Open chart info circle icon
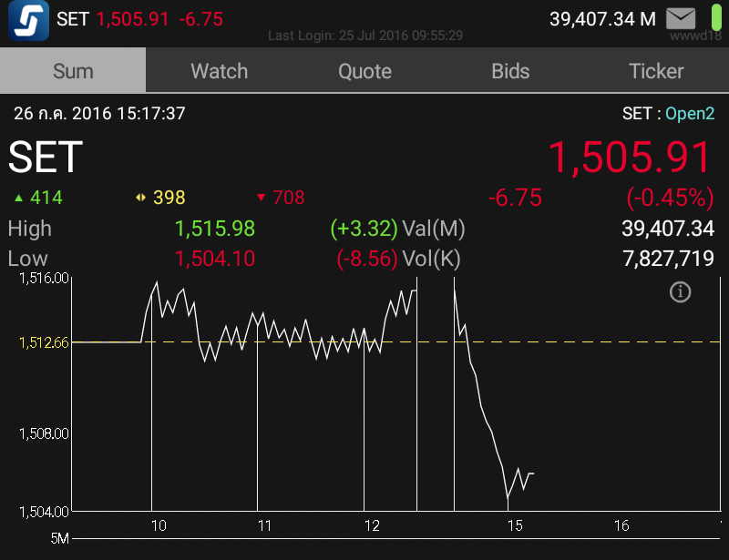The width and height of the screenshot is (729, 560). point(680,292)
